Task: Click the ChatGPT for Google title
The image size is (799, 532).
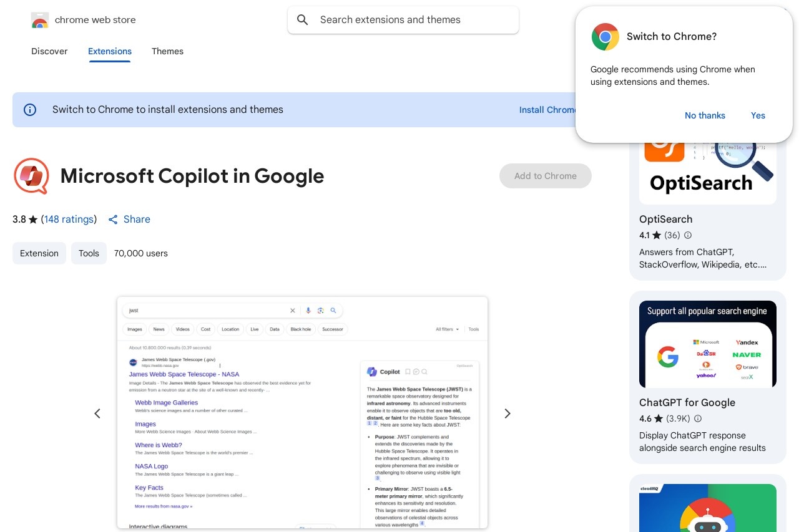Action: (x=687, y=403)
